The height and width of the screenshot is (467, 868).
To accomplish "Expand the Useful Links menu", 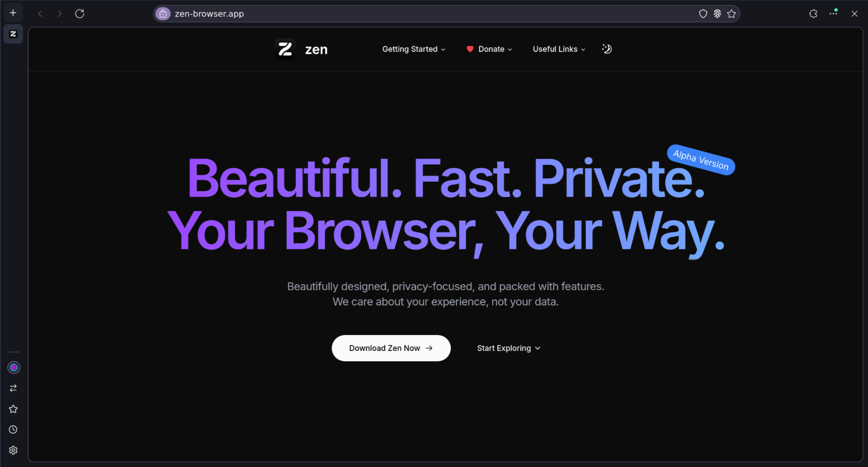I will coord(559,49).
